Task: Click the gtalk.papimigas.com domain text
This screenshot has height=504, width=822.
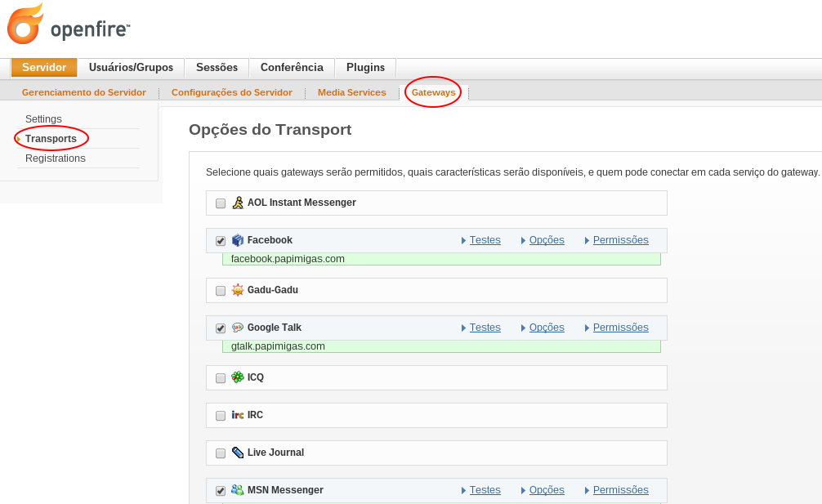Action: coord(278,346)
